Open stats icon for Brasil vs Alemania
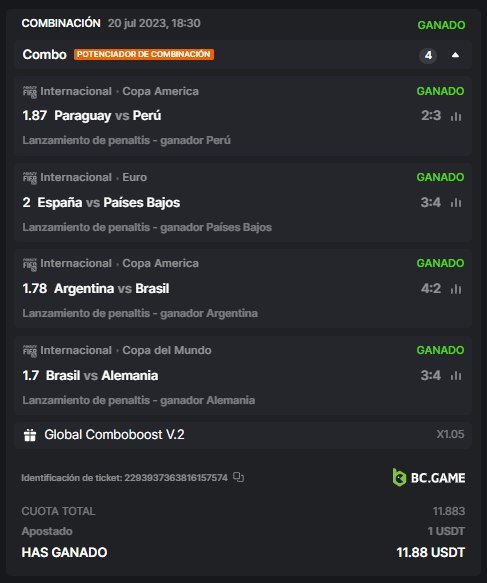Image resolution: width=487 pixels, height=583 pixels. pos(456,376)
